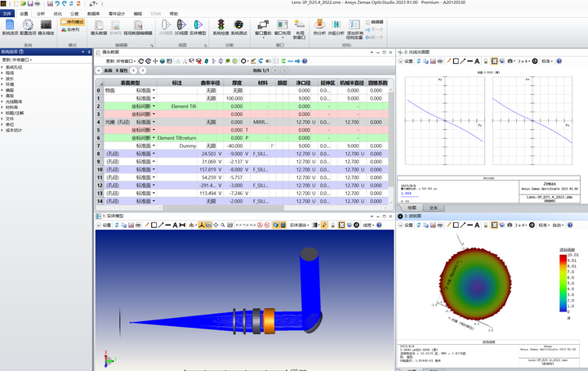Switch to the 分析 ribbon tab
588x371 pixels.
point(41,14)
